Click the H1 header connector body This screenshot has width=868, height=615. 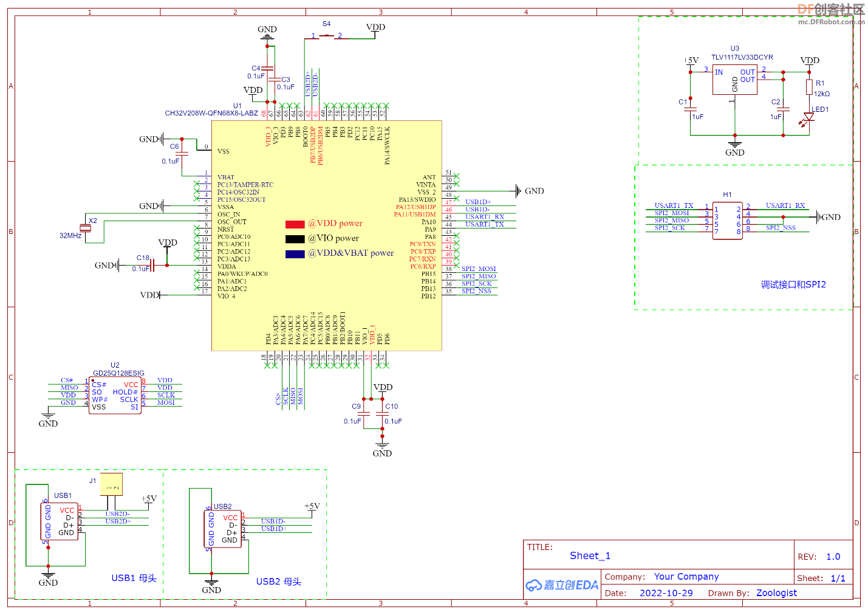728,221
